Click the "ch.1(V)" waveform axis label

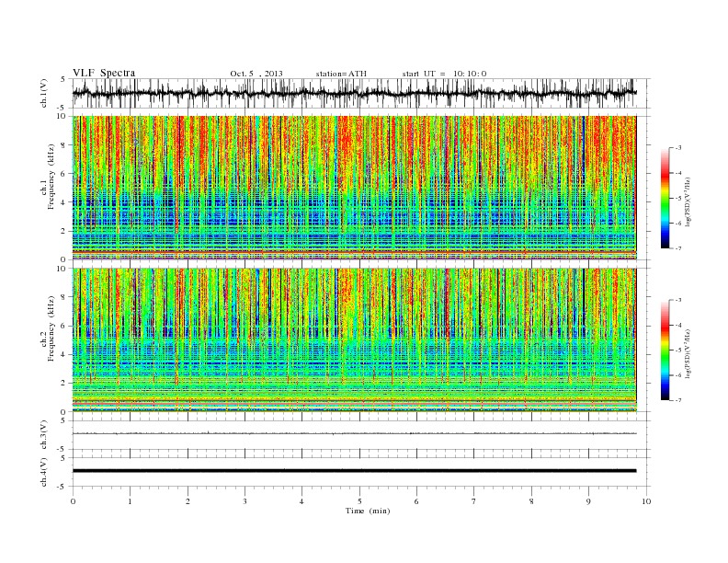point(44,93)
